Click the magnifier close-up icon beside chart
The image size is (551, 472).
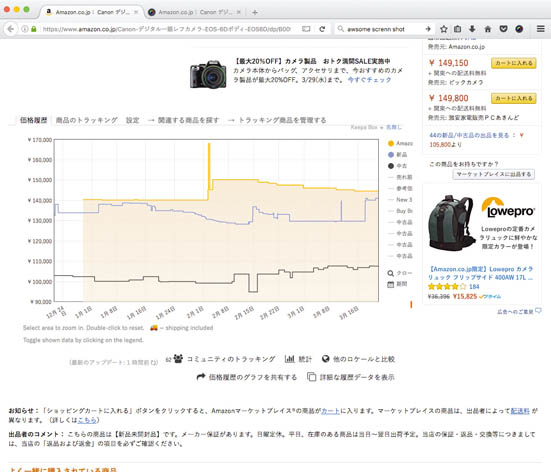pos(390,273)
